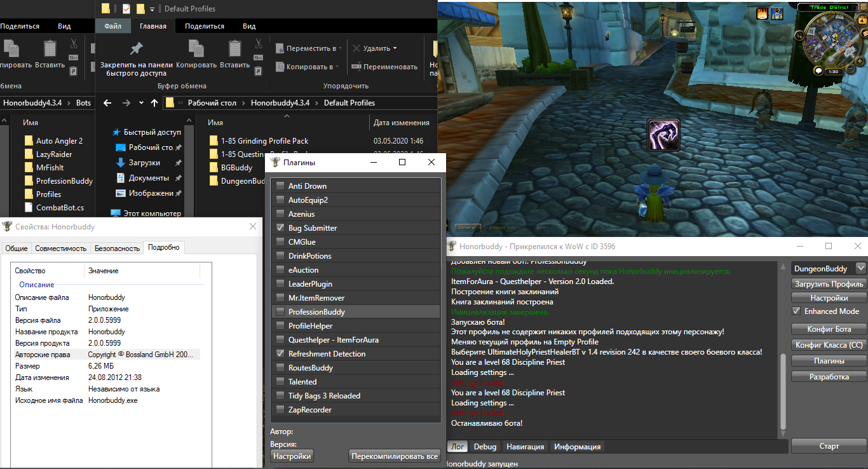Enable the Talented plugin checkbox
868x469 pixels.
tap(280, 382)
